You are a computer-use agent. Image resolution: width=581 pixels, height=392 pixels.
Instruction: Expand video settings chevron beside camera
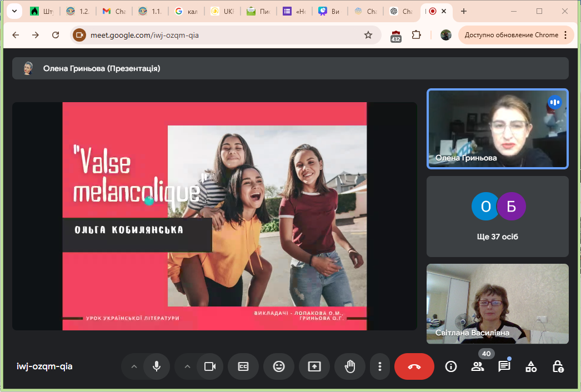tap(187, 366)
